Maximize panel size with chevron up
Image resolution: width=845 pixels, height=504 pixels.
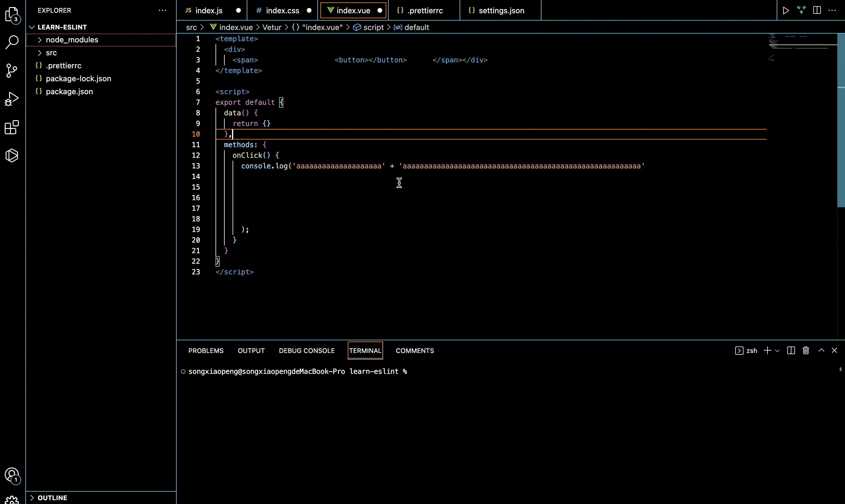[x=821, y=351]
